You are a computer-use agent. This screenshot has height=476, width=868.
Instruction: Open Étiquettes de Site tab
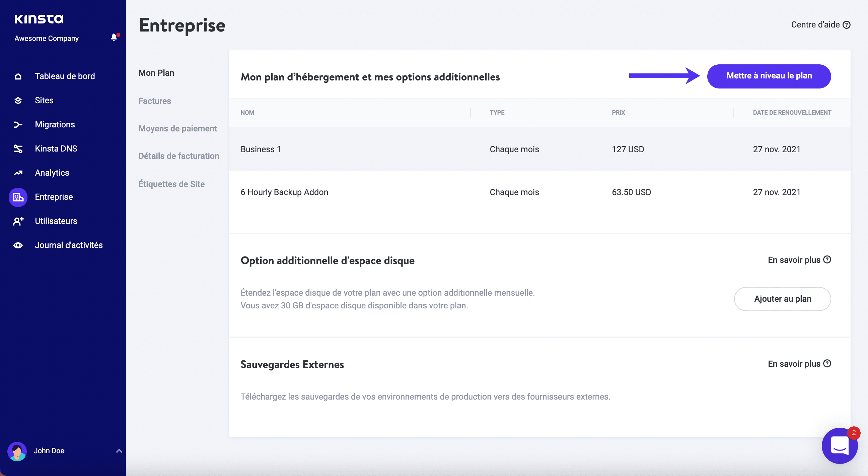pyautogui.click(x=171, y=184)
